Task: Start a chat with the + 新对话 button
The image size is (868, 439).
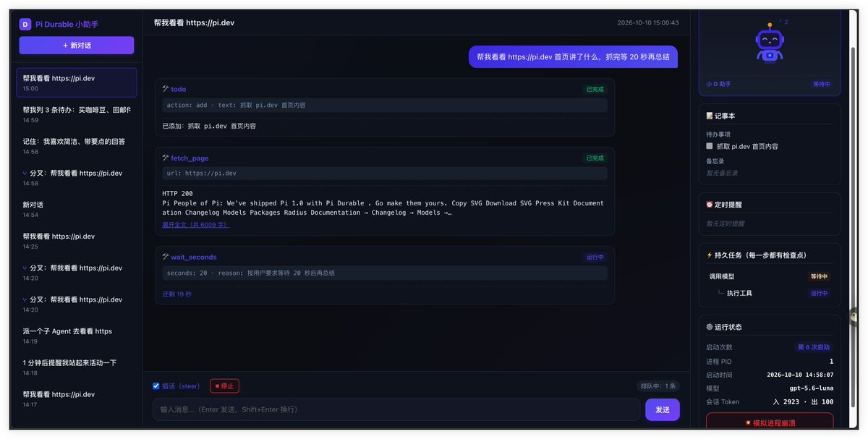Action: (x=77, y=46)
